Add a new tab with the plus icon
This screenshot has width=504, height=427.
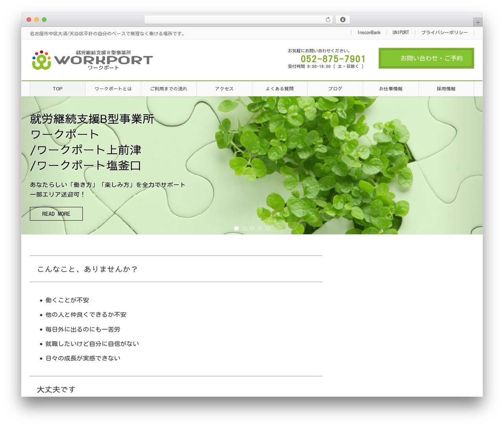point(478,22)
